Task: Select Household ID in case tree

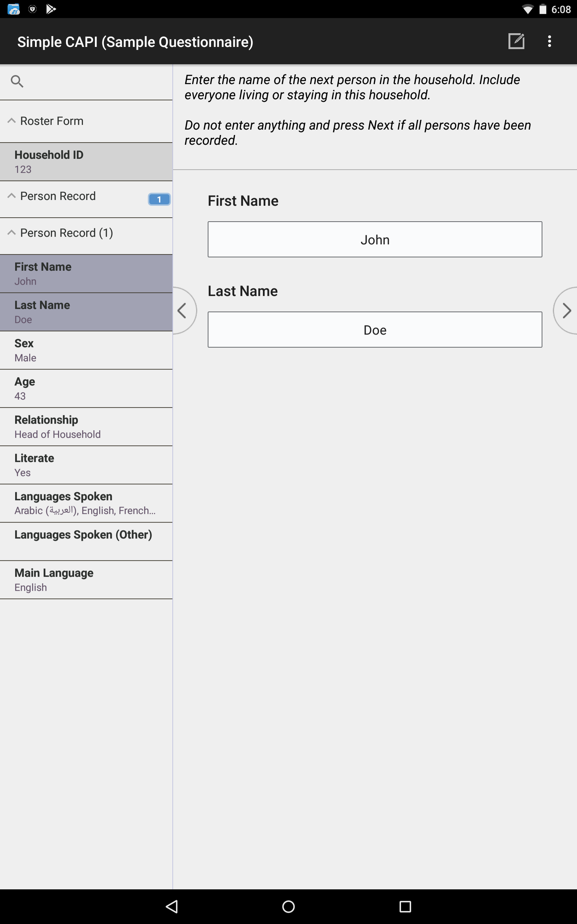Action: point(86,162)
